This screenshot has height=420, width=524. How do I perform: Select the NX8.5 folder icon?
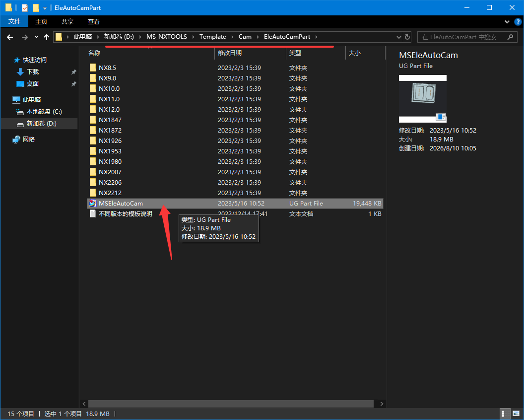coord(93,68)
